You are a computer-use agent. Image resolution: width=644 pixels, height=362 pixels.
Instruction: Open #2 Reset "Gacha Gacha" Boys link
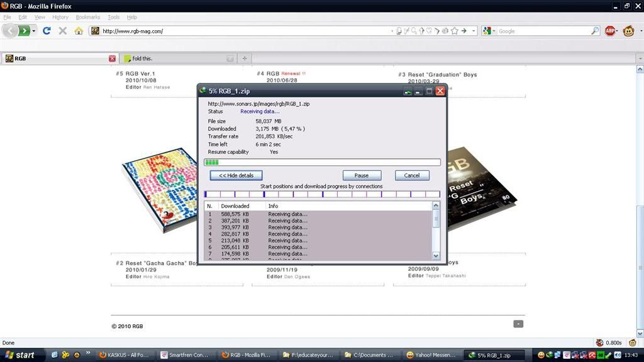point(162,263)
